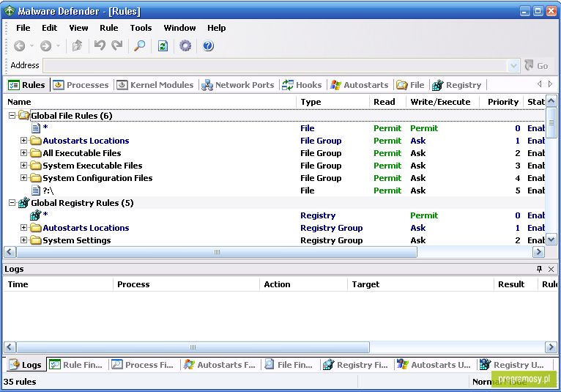Screen dimensions: 561x392
Task: Expand System Executable Files group
Action: (x=23, y=165)
